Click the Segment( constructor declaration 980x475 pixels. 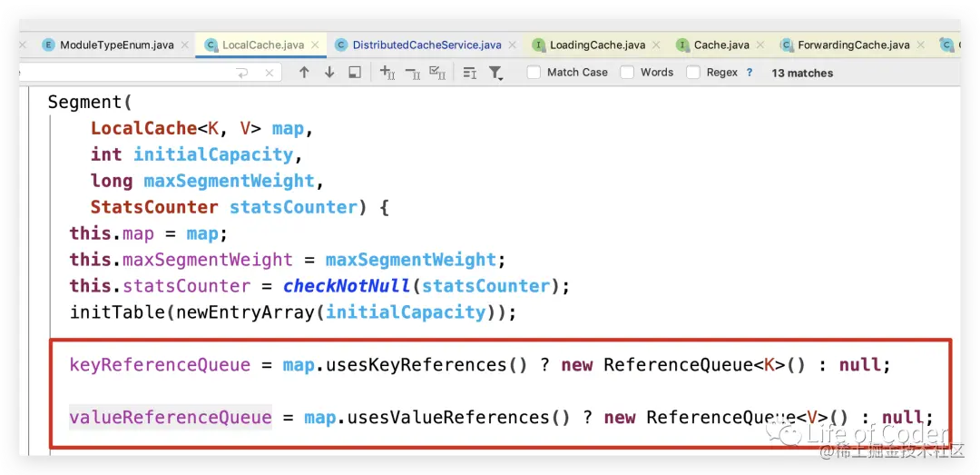90,102
